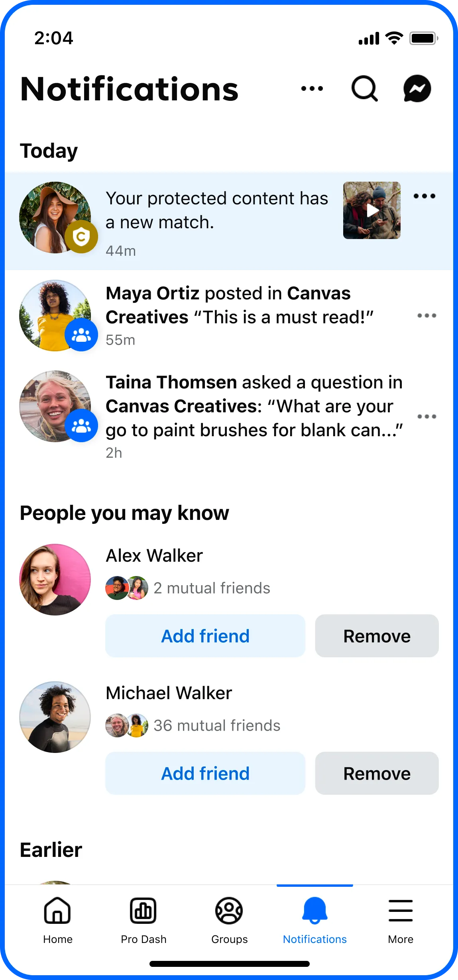Remove Michael Walker suggestion

pyautogui.click(x=377, y=774)
